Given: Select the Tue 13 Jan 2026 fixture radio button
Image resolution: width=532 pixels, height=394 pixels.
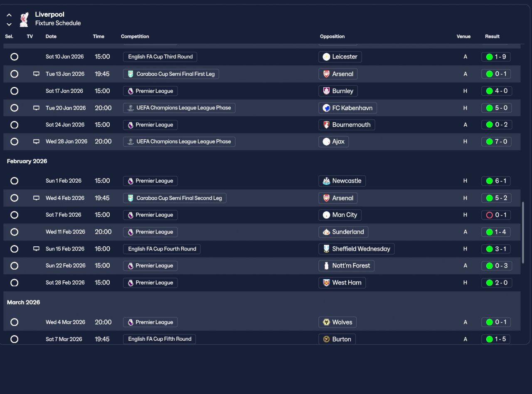Looking at the screenshot, I should pyautogui.click(x=14, y=74).
